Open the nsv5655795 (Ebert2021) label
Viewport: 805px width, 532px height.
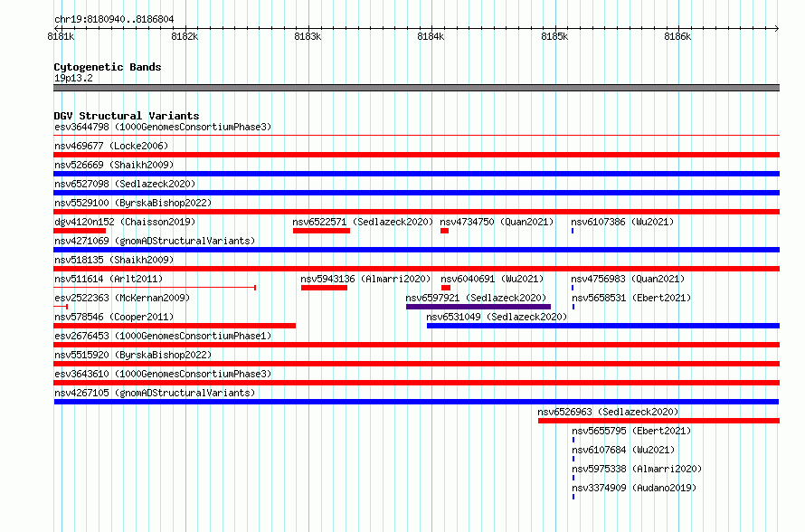pos(631,431)
